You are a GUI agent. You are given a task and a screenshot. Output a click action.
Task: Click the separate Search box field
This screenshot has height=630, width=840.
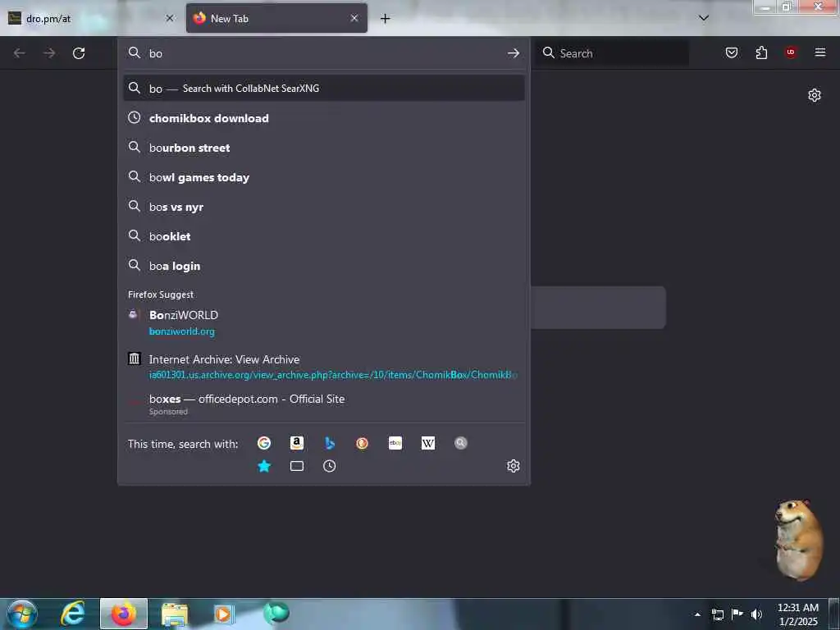(x=612, y=53)
